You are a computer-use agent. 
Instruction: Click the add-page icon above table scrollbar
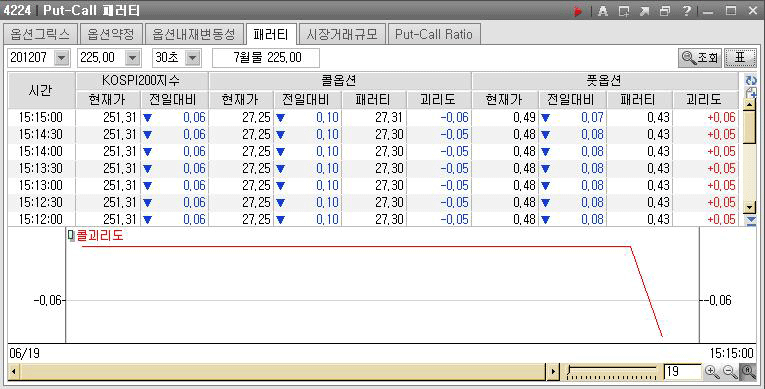click(751, 92)
